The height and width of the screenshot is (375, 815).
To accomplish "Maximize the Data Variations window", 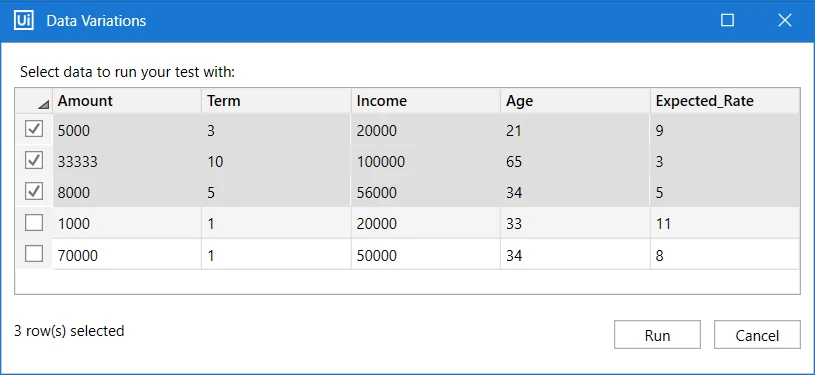I will 728,20.
